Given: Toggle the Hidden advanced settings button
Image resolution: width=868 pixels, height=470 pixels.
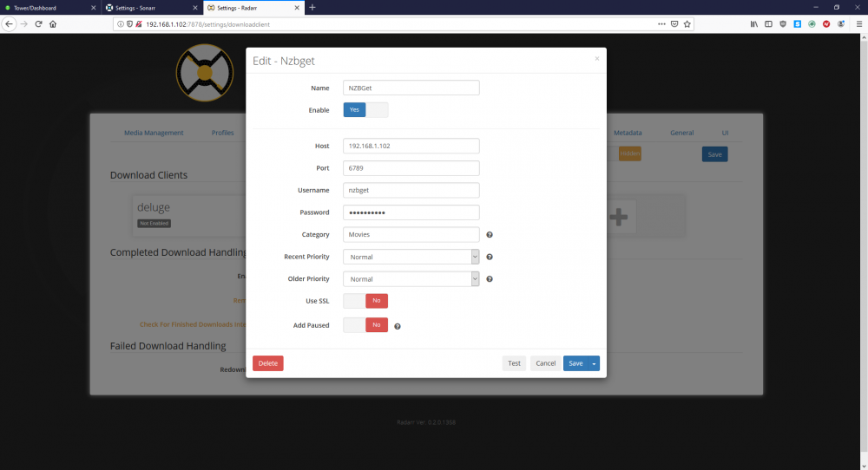Looking at the screenshot, I should (629, 153).
